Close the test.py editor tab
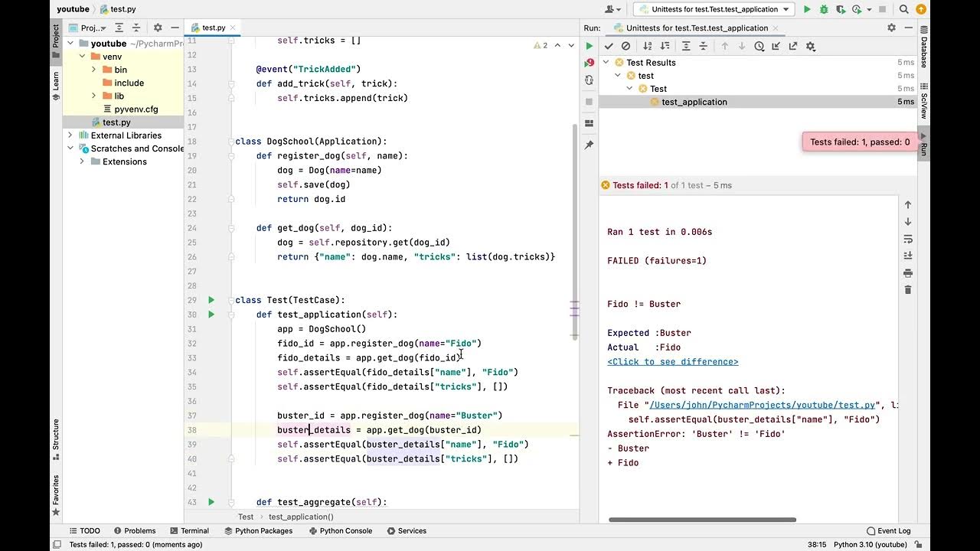This screenshot has height=551, width=980. tap(234, 28)
